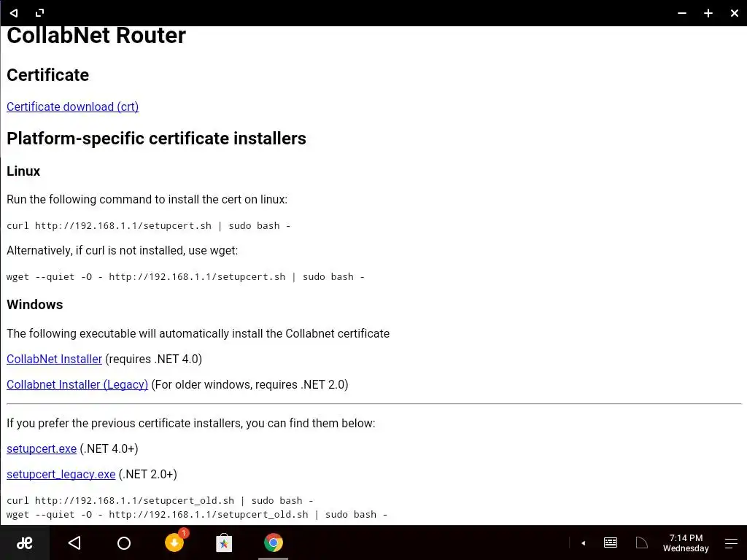Click 'For older windows, requires .NET 2.0' text
Screen dimensions: 747x560
pos(249,385)
